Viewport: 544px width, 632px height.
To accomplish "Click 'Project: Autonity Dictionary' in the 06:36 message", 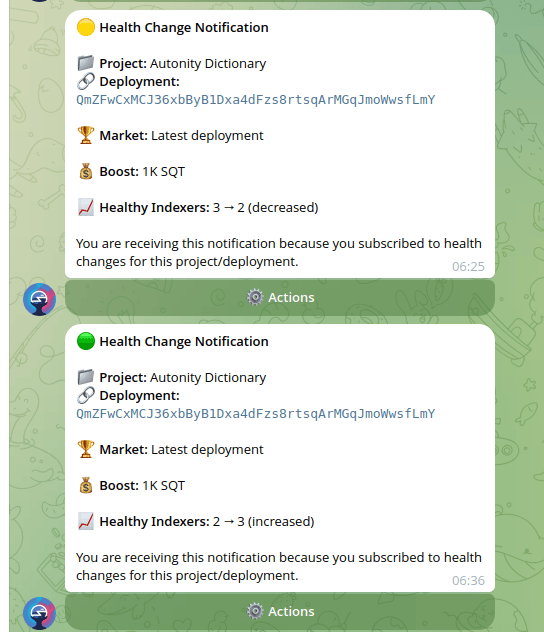I will [183, 378].
